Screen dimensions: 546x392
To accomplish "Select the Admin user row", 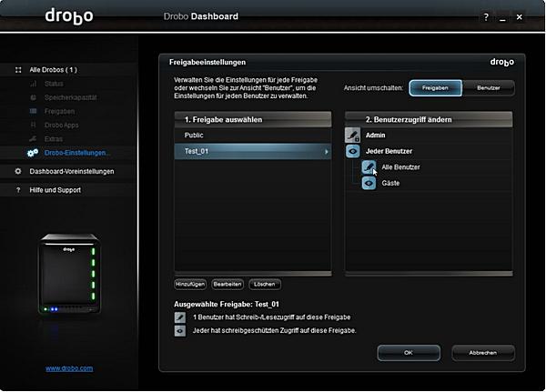I will [429, 136].
